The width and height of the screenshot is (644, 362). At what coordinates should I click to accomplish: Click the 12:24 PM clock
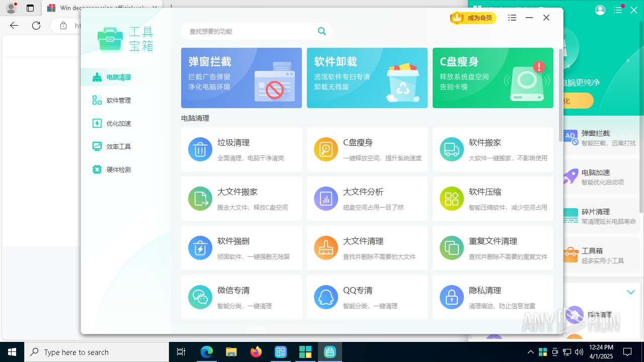click(601, 347)
